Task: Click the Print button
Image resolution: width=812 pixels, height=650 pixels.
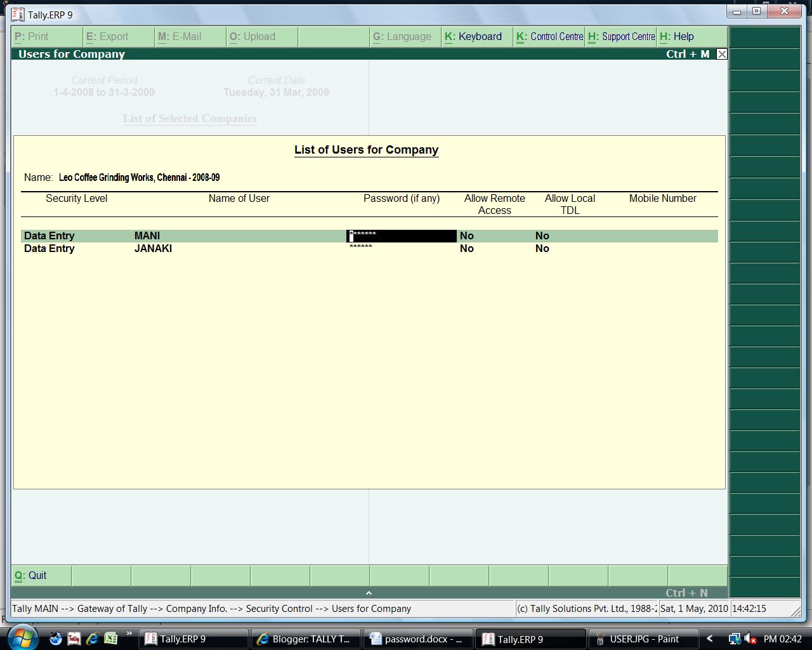Action: point(48,37)
